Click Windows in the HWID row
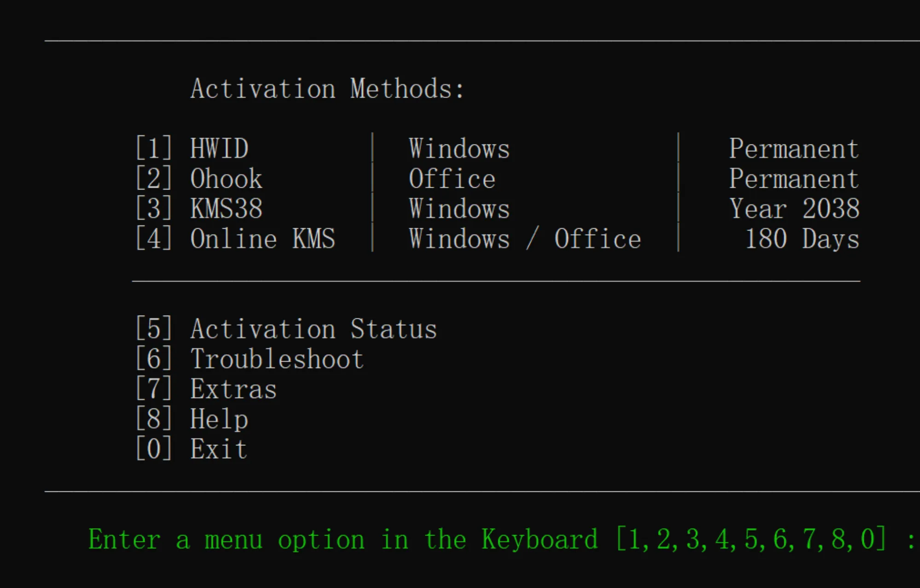Screen dimensions: 920x588 (459, 149)
